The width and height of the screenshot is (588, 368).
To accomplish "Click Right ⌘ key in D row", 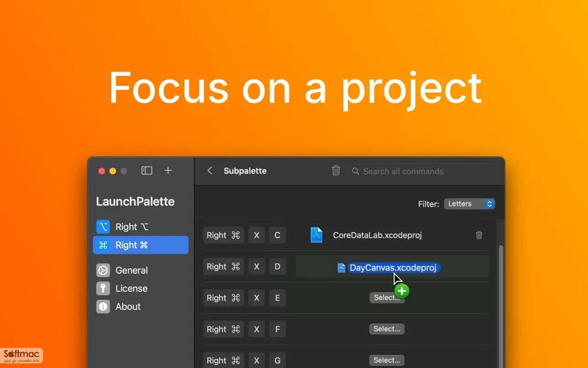I will click(x=224, y=266).
